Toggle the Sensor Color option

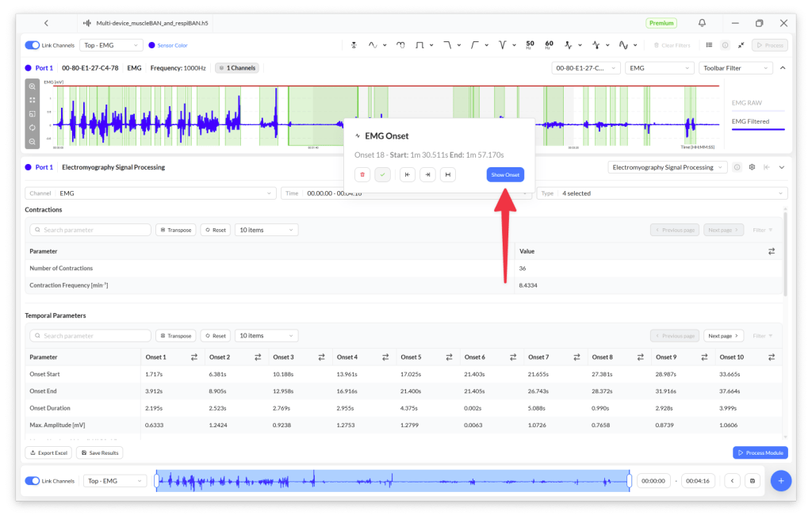pyautogui.click(x=168, y=45)
